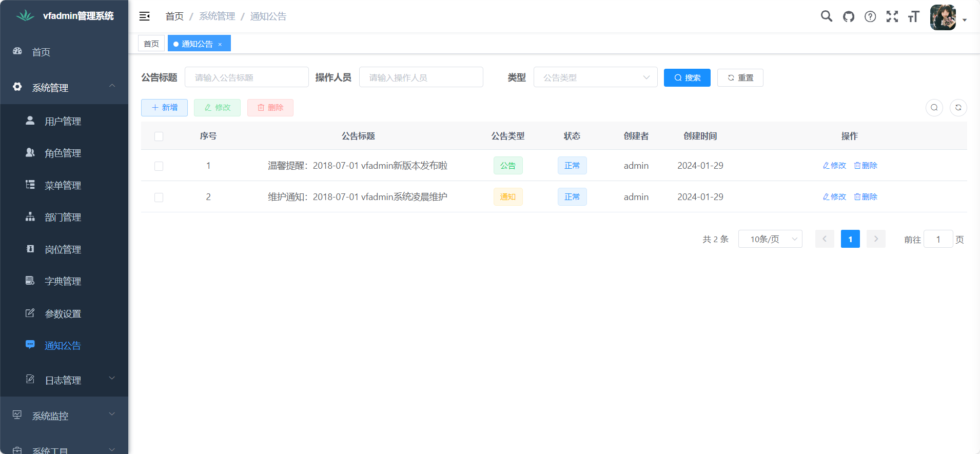
Task: Open the header search magnifier icon
Action: tap(826, 16)
